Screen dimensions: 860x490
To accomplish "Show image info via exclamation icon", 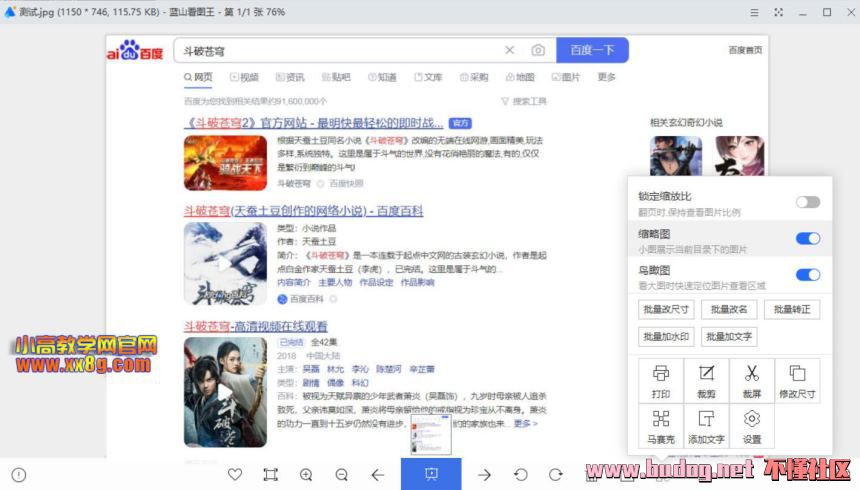I will (x=19, y=475).
